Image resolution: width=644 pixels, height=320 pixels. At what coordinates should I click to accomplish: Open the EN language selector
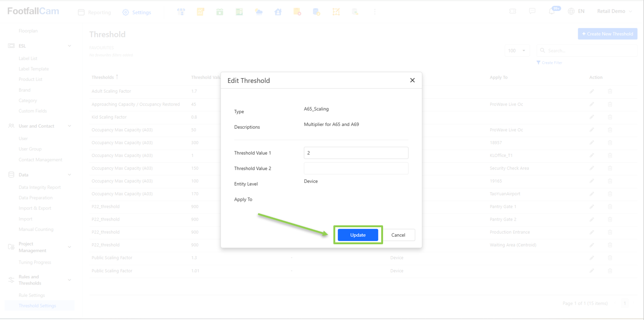click(576, 11)
